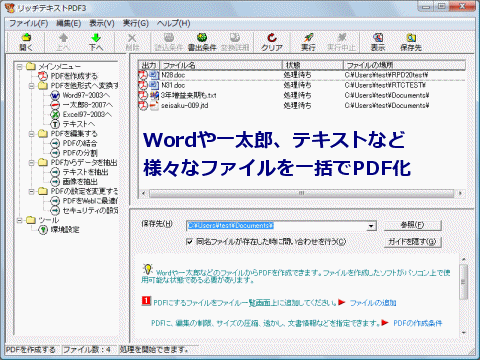
Task: Select Excel97-2003へ conversion item
Action: pos(87,114)
